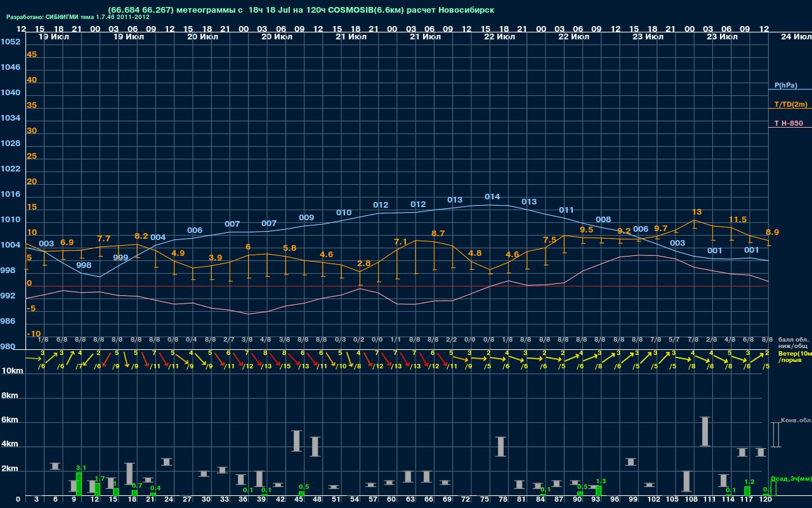Click cloud amount label 5/7
Viewport: 812px width, 508px height.
tap(674, 340)
